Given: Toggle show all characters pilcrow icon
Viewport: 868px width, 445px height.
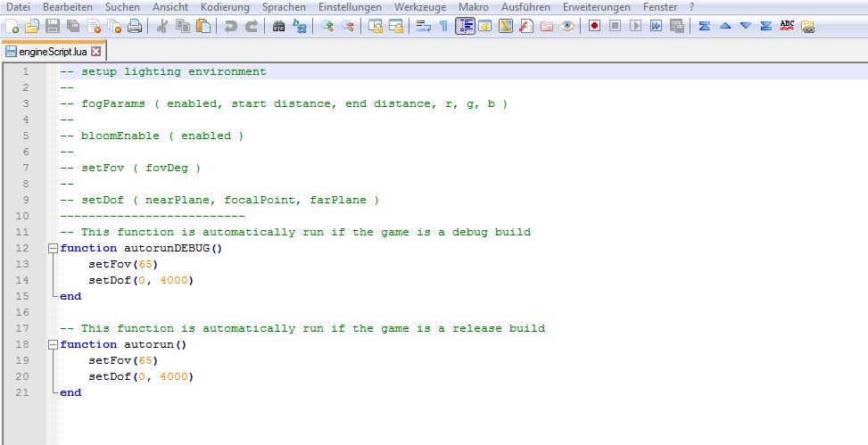Looking at the screenshot, I should [443, 26].
